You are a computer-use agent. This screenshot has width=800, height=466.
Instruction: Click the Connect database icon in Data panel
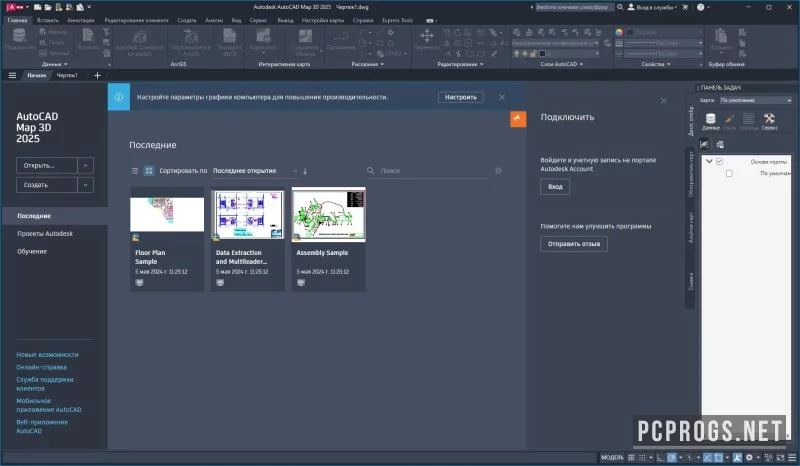[x=19, y=36]
